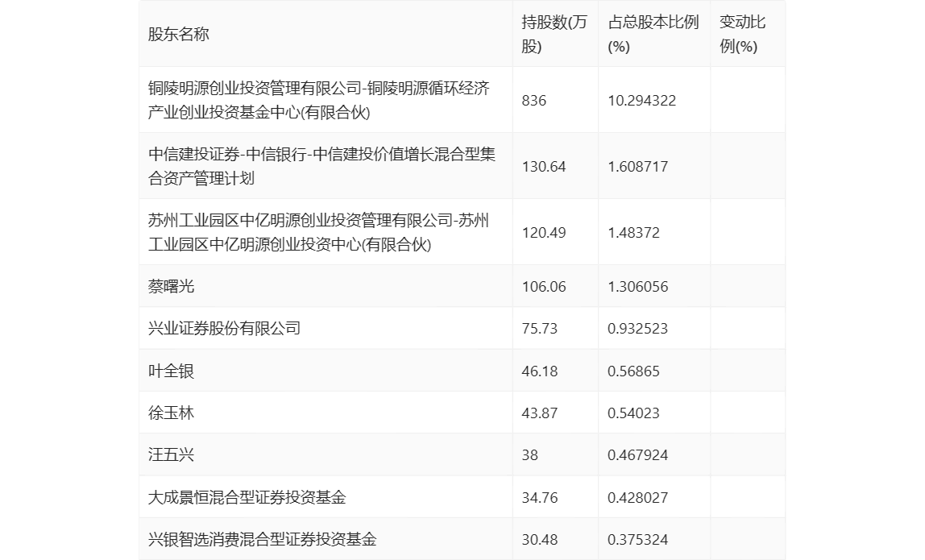This screenshot has height=560, width=925.
Task: Click the 38 shares value
Action: click(529, 455)
